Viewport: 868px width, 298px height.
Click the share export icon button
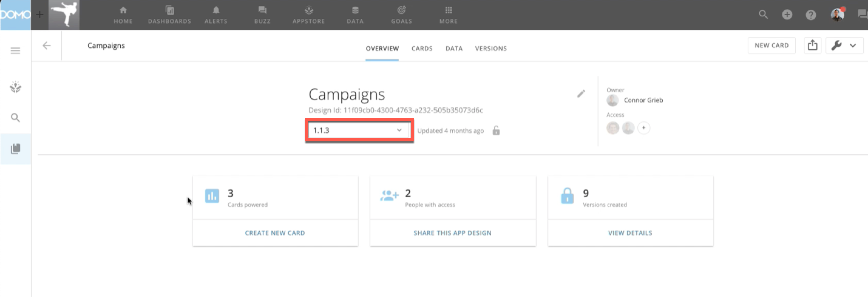click(x=812, y=46)
